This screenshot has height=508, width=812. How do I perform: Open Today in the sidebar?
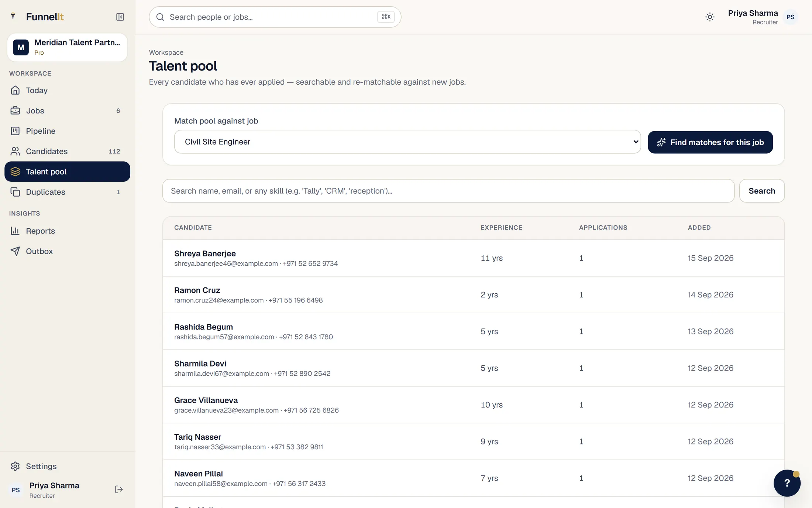click(67, 90)
